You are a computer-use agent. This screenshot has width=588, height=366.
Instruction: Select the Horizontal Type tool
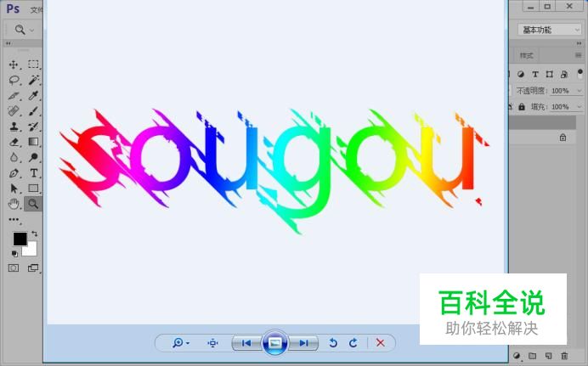click(34, 172)
